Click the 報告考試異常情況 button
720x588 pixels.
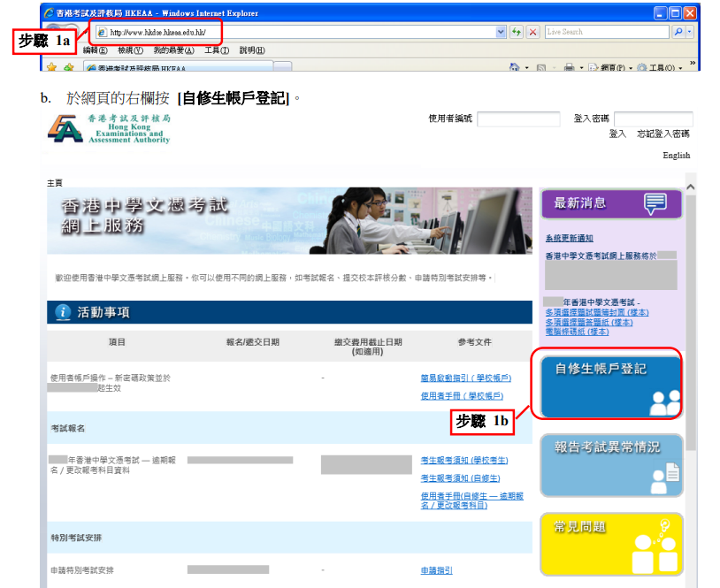pos(611,465)
